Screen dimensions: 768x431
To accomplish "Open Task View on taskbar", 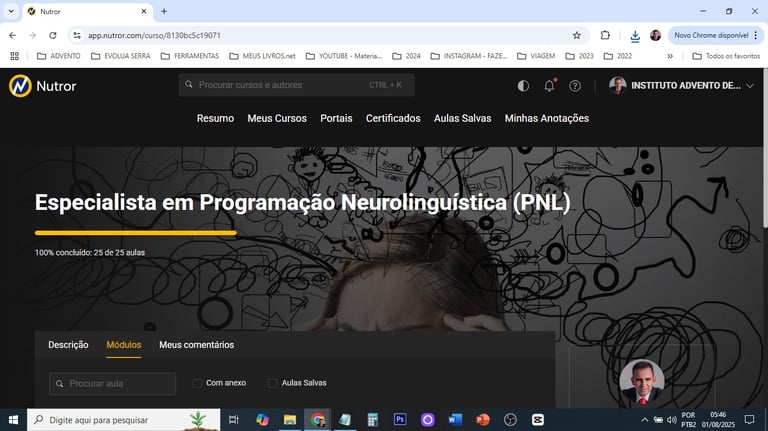I will (234, 420).
